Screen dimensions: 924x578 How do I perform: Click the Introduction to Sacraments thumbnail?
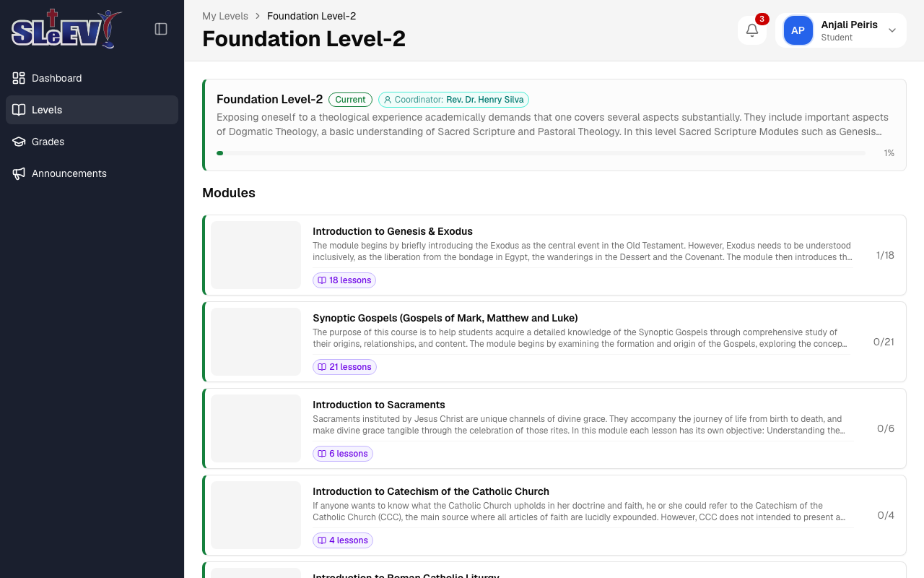tap(256, 428)
